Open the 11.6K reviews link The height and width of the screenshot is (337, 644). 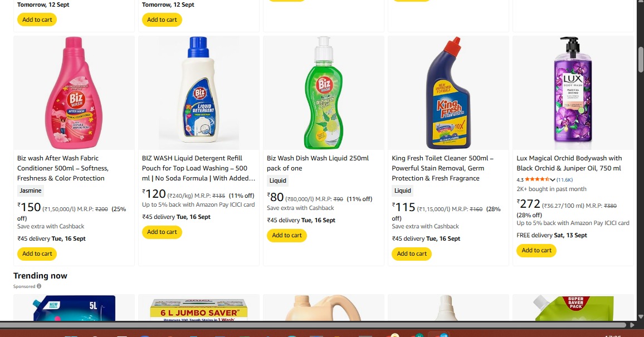click(x=565, y=180)
